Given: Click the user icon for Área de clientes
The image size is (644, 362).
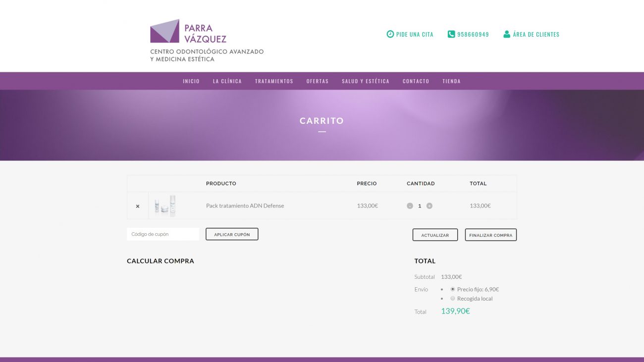Looking at the screenshot, I should point(507,34).
